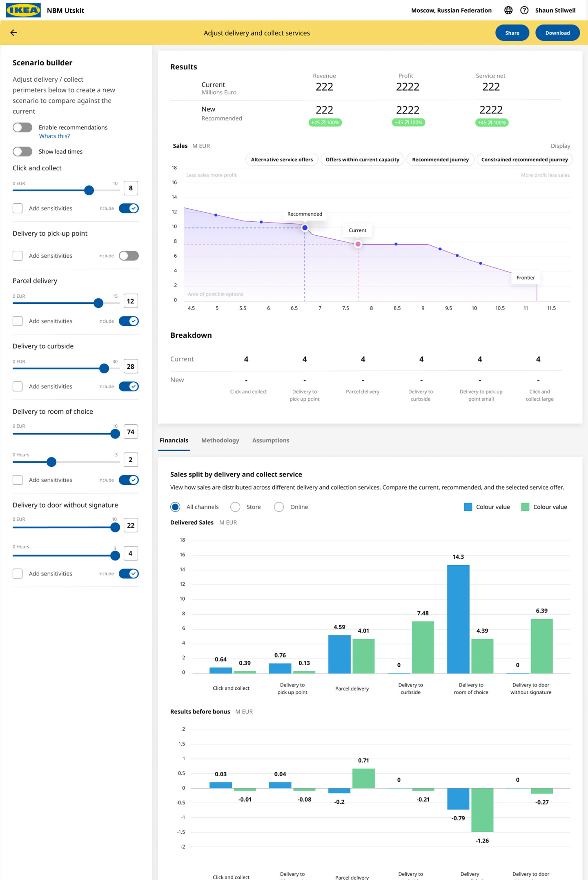Select Alternative service offers chip

tap(282, 159)
